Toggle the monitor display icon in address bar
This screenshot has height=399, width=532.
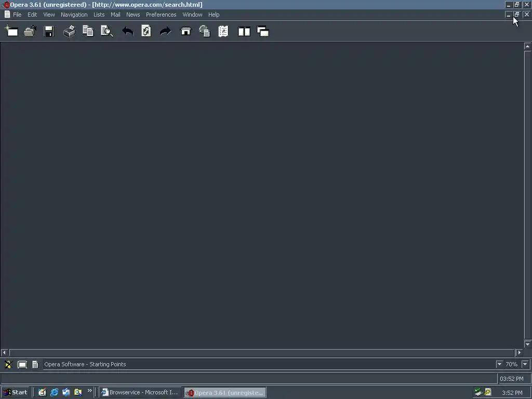pos(22,364)
